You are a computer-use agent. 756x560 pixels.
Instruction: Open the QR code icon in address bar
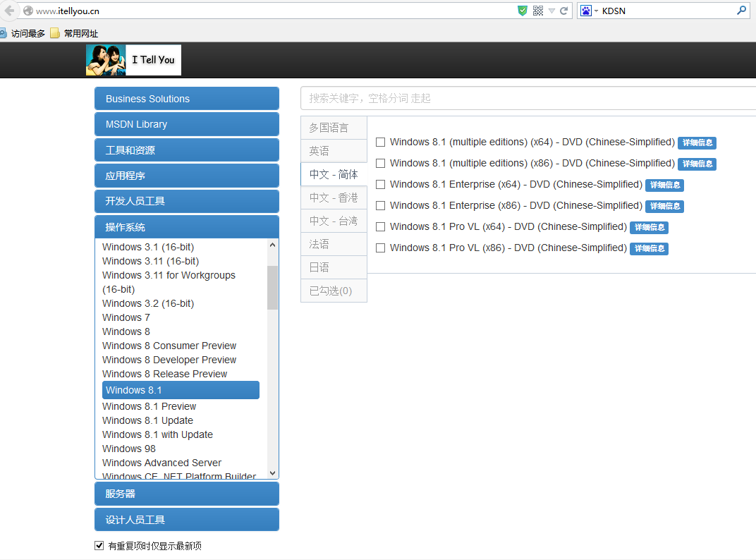538,11
